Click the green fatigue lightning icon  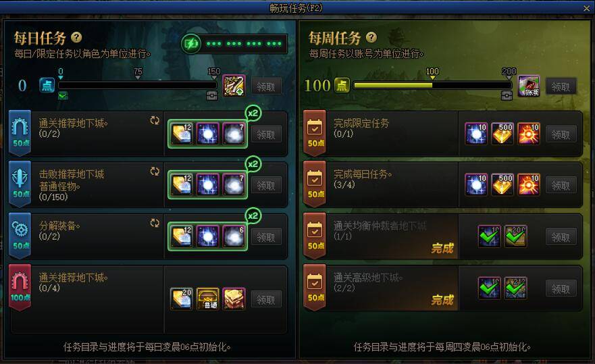pyautogui.click(x=191, y=44)
